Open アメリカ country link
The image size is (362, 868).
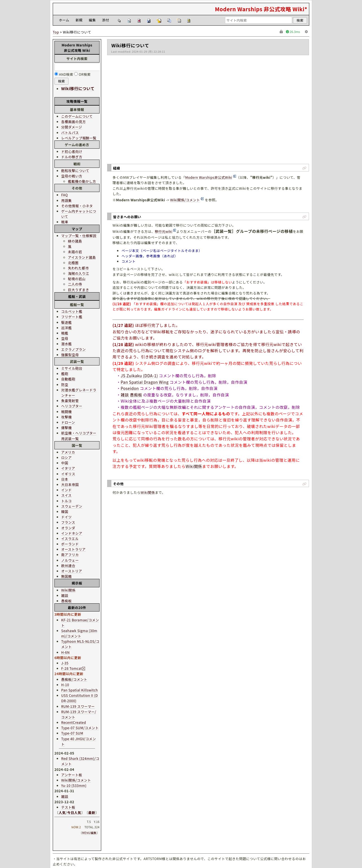pyautogui.click(x=68, y=452)
